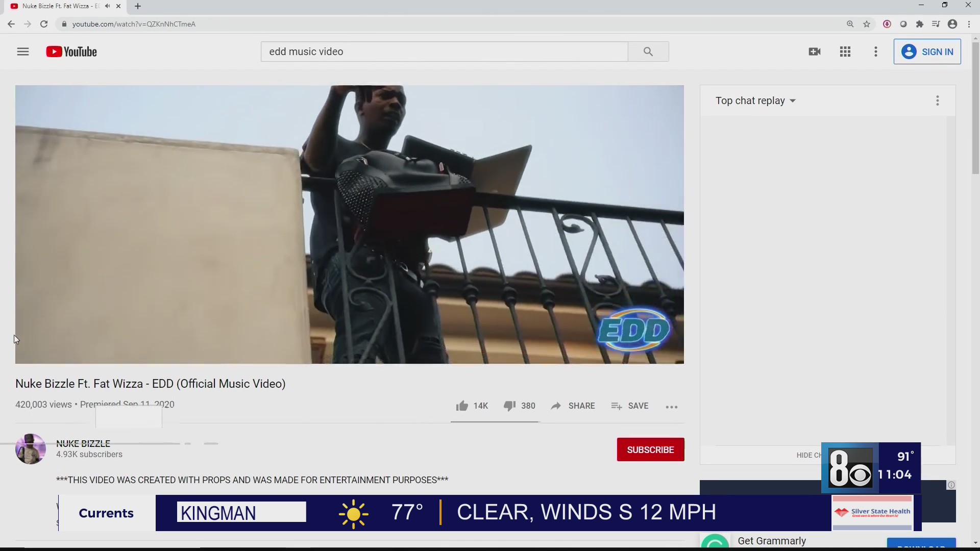
Task: Switch to the Nuke Bizzle browser tab
Action: pyautogui.click(x=56, y=6)
